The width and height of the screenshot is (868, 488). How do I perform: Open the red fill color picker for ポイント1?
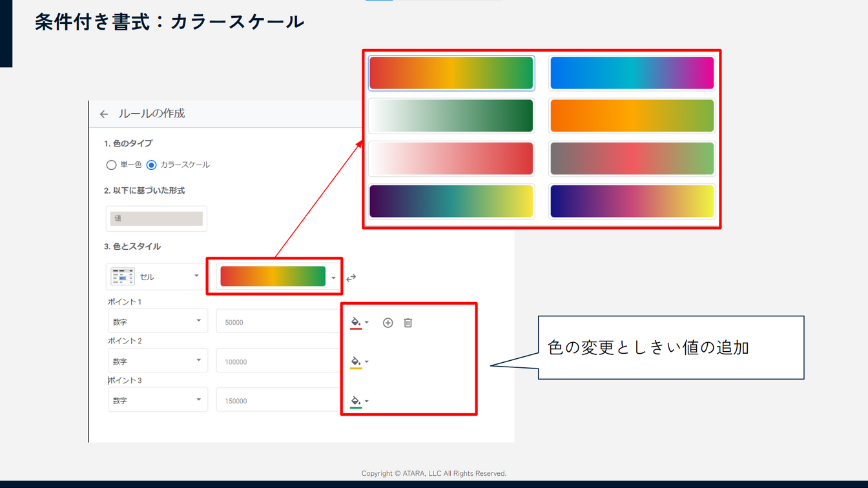tap(359, 323)
